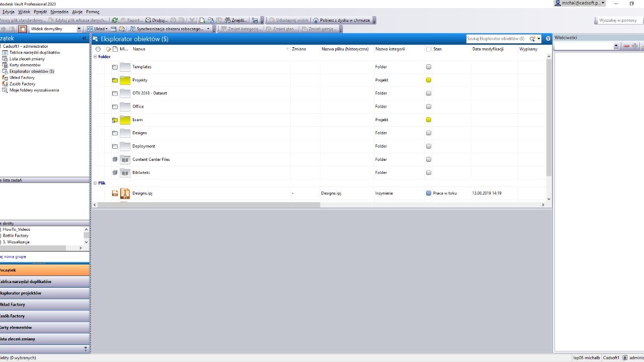
Task: Expand the Eksplorator obiektów panel chevron
Action: click(x=548, y=39)
